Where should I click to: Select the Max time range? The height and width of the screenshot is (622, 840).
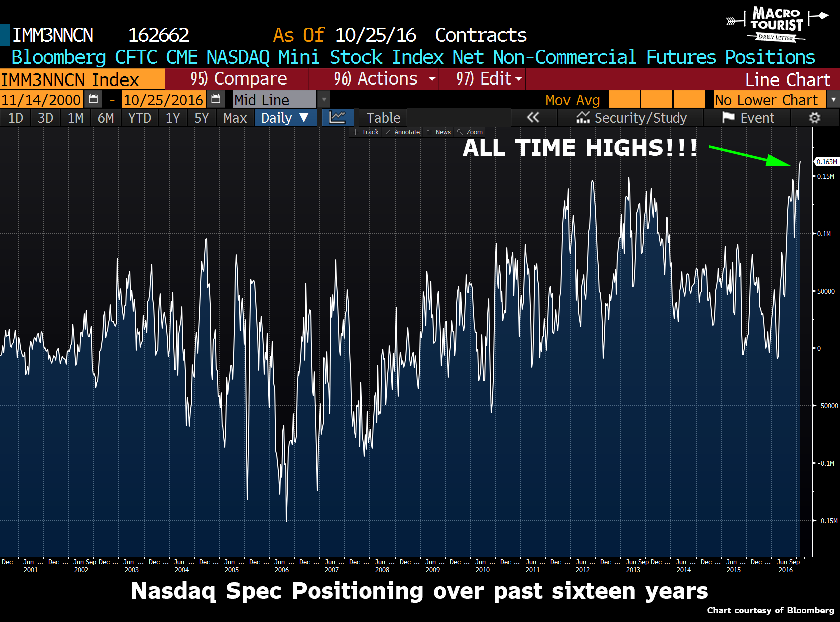click(x=235, y=118)
